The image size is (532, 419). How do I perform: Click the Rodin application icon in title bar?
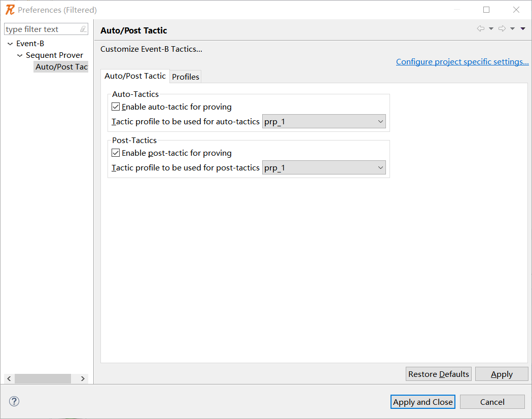tap(10, 10)
